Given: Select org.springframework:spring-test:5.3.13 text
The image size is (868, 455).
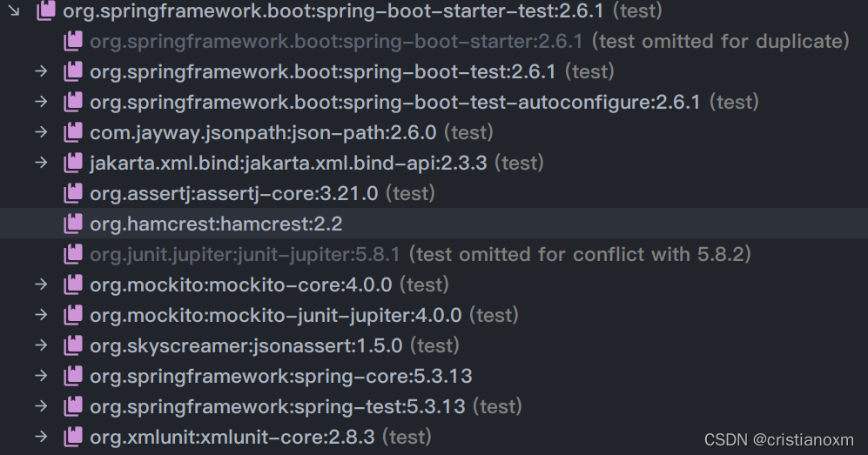Looking at the screenshot, I should coord(278,405).
